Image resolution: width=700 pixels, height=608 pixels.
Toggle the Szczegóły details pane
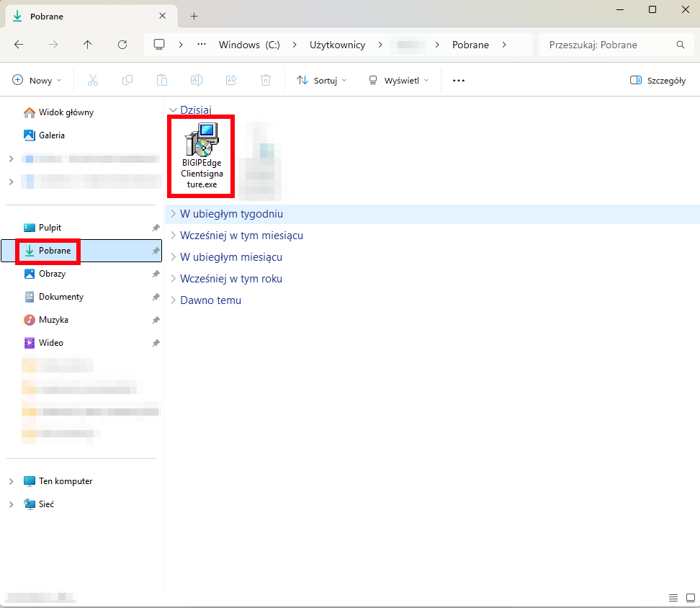[x=658, y=81]
